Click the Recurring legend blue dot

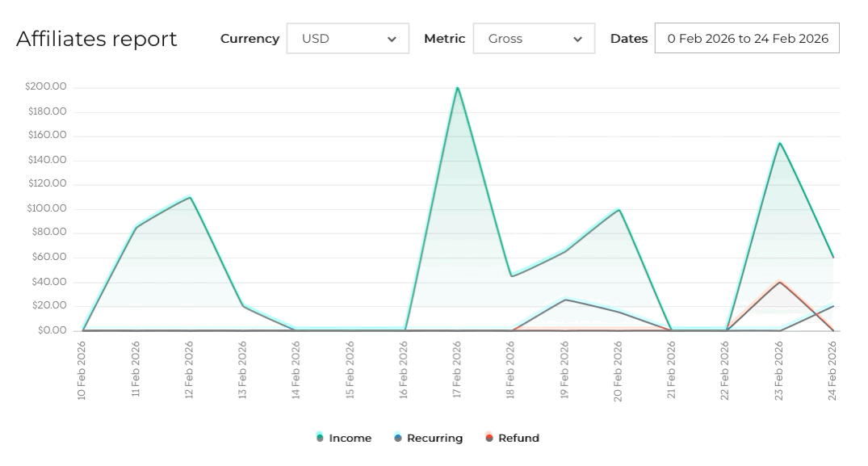point(398,438)
